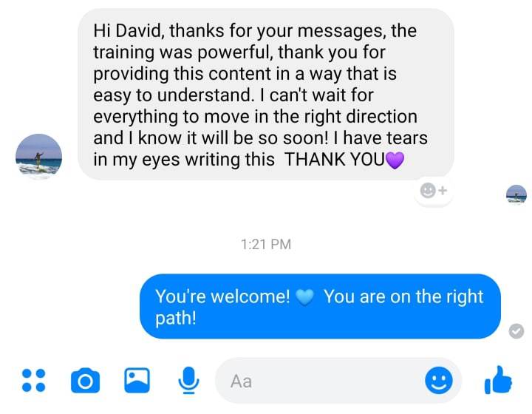Open the sender's surfer profile picture
Image resolution: width=532 pixels, height=414 pixels.
[38, 157]
